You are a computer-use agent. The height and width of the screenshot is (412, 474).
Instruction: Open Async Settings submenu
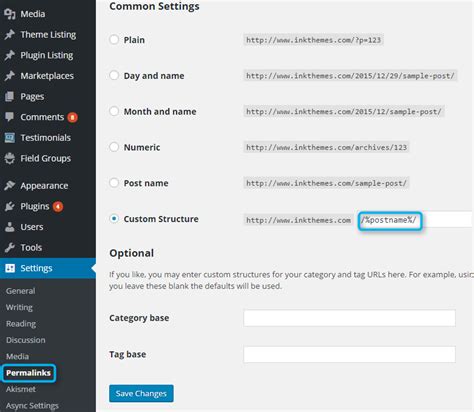click(32, 406)
